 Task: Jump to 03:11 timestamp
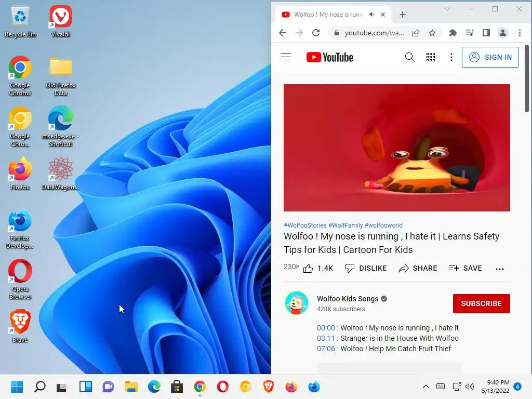tap(326, 338)
